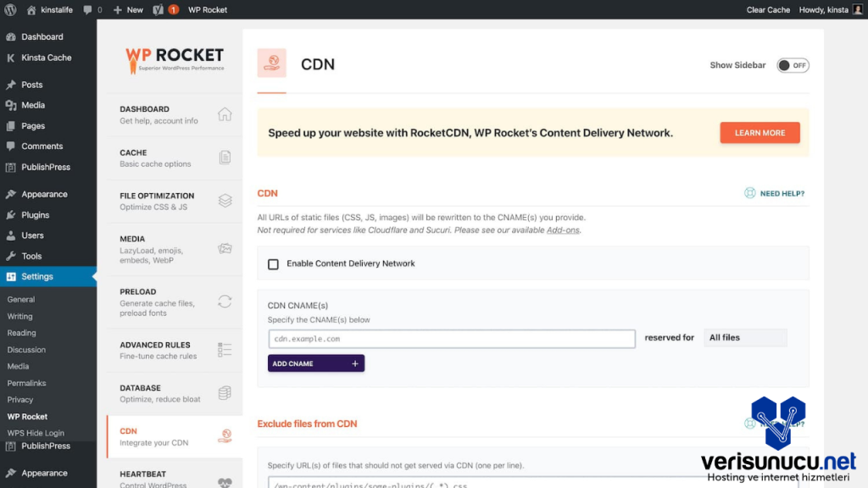Viewport: 868px width, 488px height.
Task: Click the database stack icon
Action: (x=225, y=393)
